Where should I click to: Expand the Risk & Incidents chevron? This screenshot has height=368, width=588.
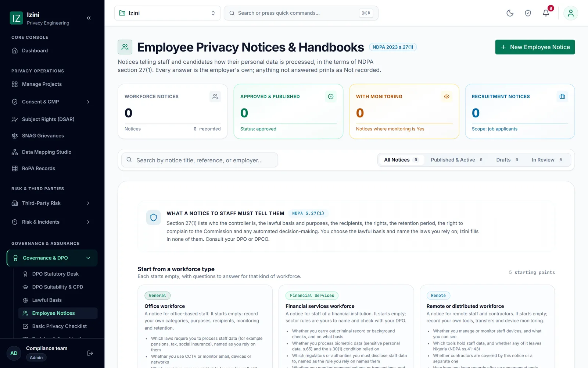tap(88, 222)
